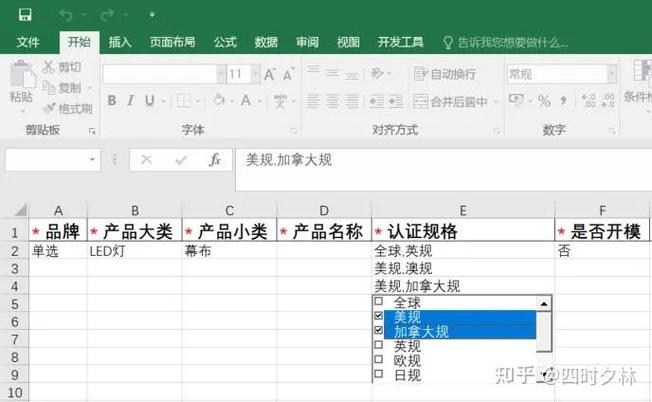Viewport: 652px width, 402px height.
Task: Click the Fill Color bucket icon
Action: 218,100
